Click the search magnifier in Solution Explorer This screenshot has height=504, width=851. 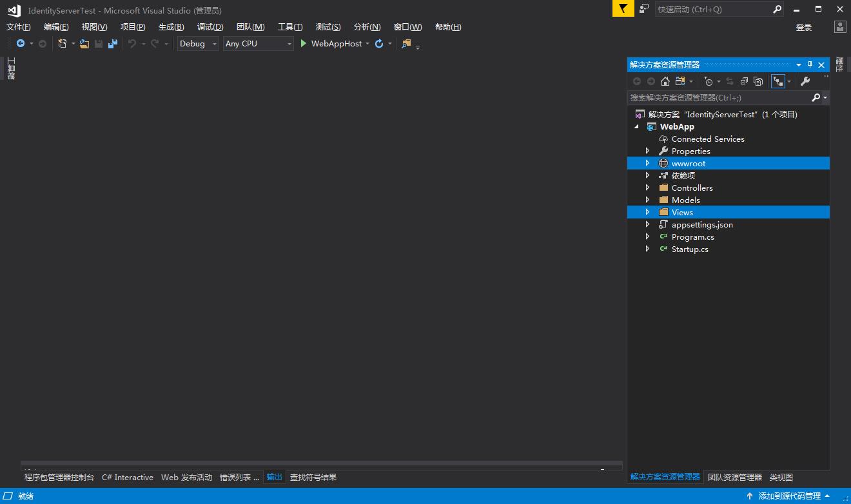tap(816, 97)
